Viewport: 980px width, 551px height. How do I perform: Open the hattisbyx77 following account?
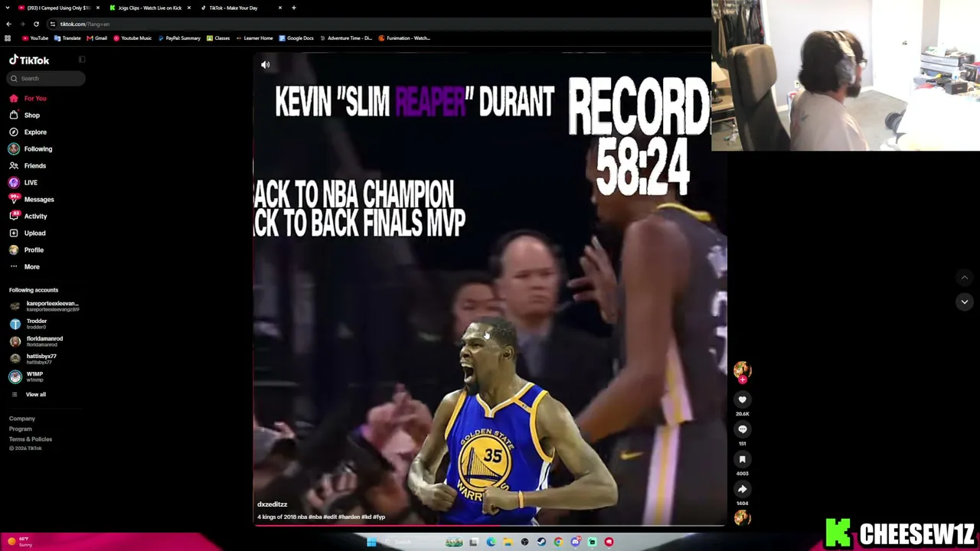click(34, 359)
